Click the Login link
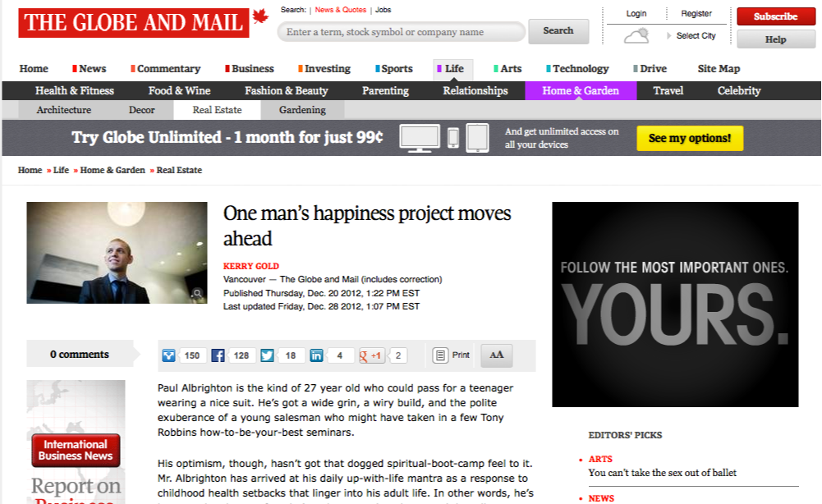The image size is (822, 504). point(636,14)
